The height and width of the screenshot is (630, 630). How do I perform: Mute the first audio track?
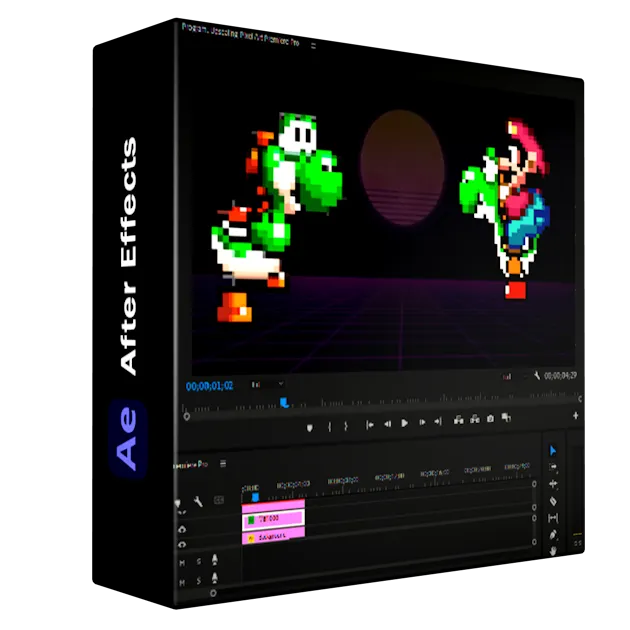[x=182, y=563]
